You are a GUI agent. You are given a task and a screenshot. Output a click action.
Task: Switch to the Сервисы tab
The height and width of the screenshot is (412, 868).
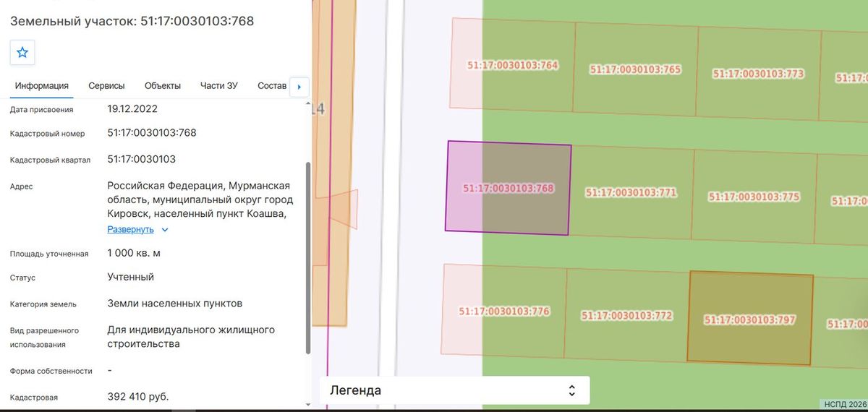pos(106,86)
